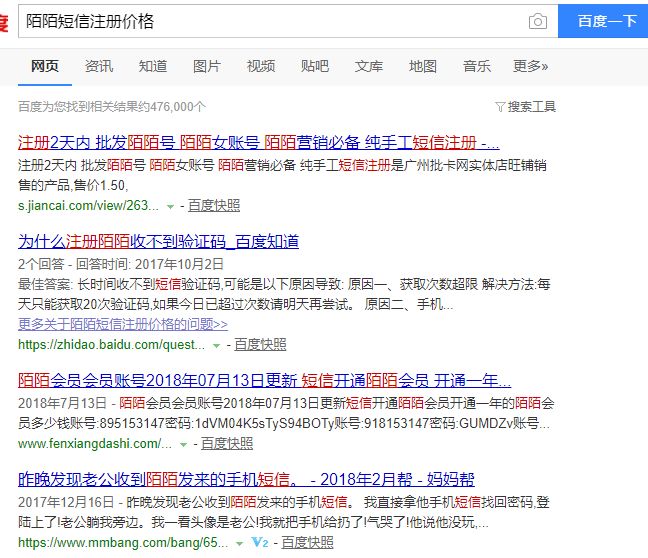Click the V2 credibility badge icon

pos(260,542)
